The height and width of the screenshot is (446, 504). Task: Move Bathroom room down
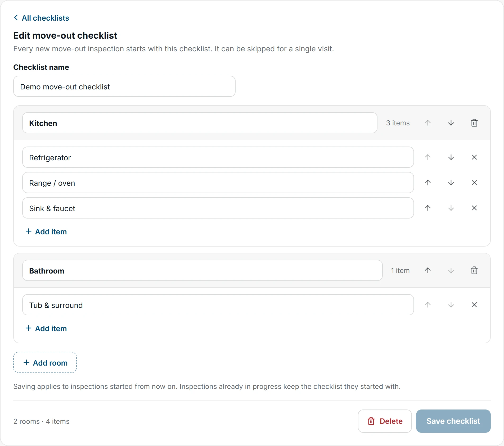tap(451, 270)
